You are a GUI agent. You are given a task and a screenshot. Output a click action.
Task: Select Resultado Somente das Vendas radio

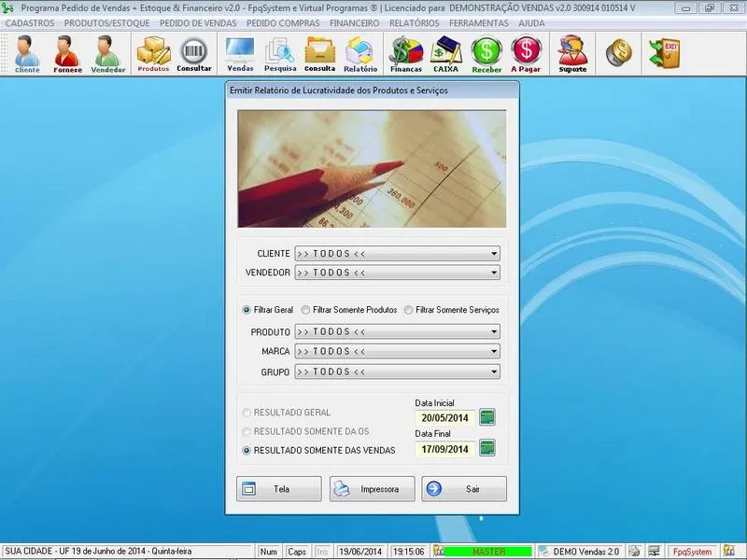click(x=247, y=450)
